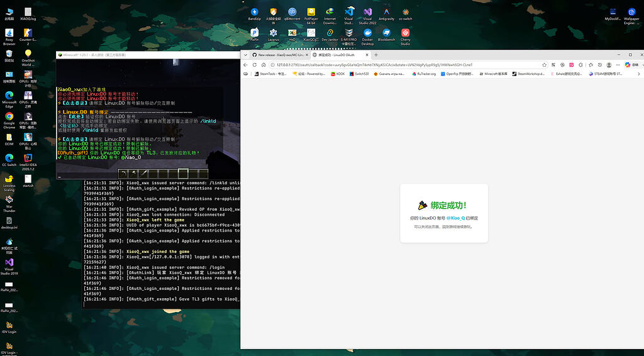Open the SteamTools bookmark

point(270,74)
